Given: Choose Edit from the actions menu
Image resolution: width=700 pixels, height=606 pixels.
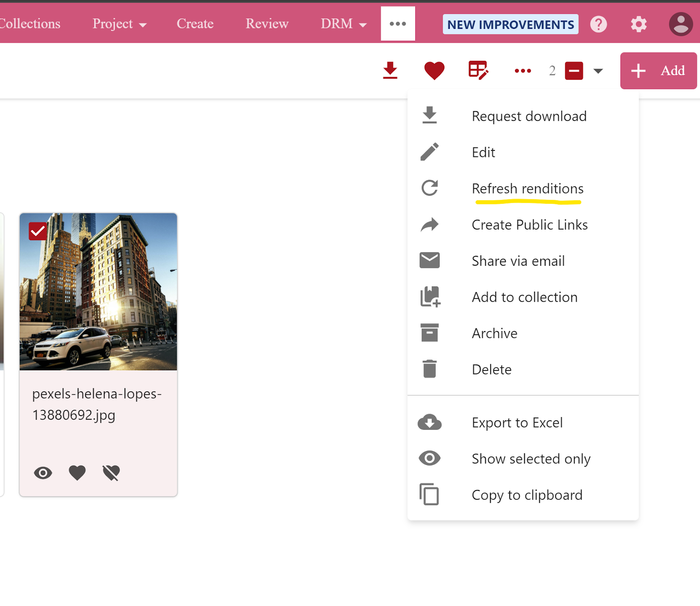Looking at the screenshot, I should coord(523,152).
